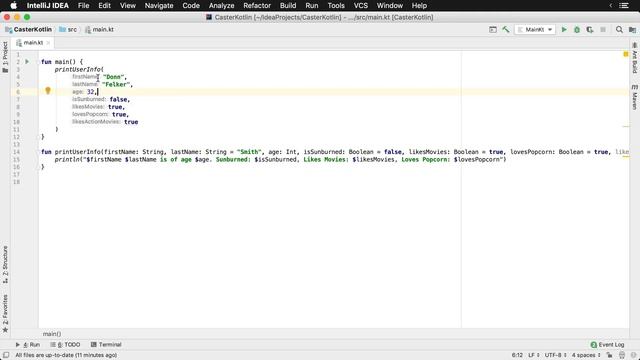Open the Ant Build side panel

coord(635,58)
